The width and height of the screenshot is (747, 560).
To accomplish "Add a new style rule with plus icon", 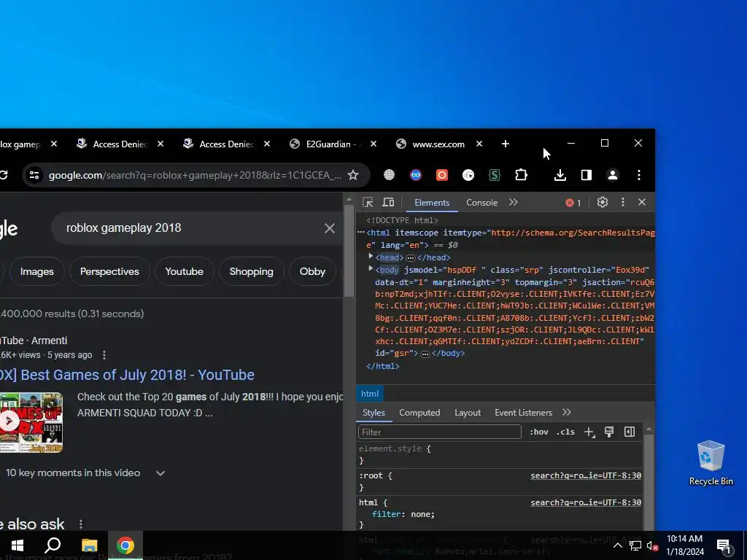I will pos(589,432).
